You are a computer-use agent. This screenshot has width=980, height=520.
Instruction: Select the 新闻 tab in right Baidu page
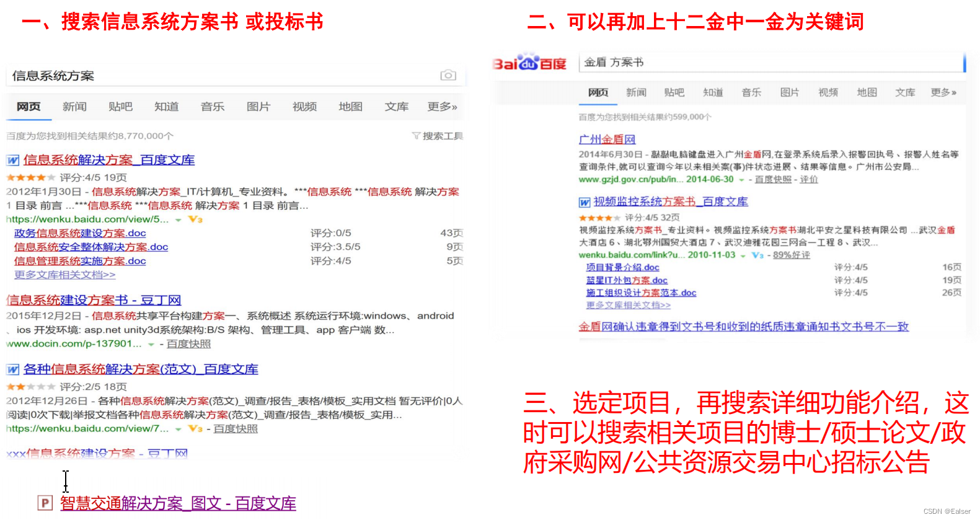636,92
